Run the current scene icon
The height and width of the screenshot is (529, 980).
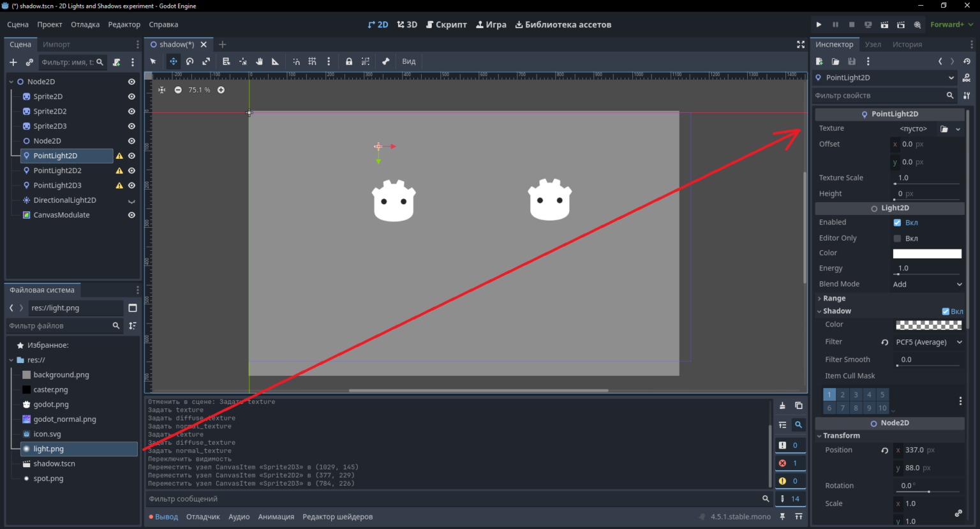pyautogui.click(x=884, y=24)
